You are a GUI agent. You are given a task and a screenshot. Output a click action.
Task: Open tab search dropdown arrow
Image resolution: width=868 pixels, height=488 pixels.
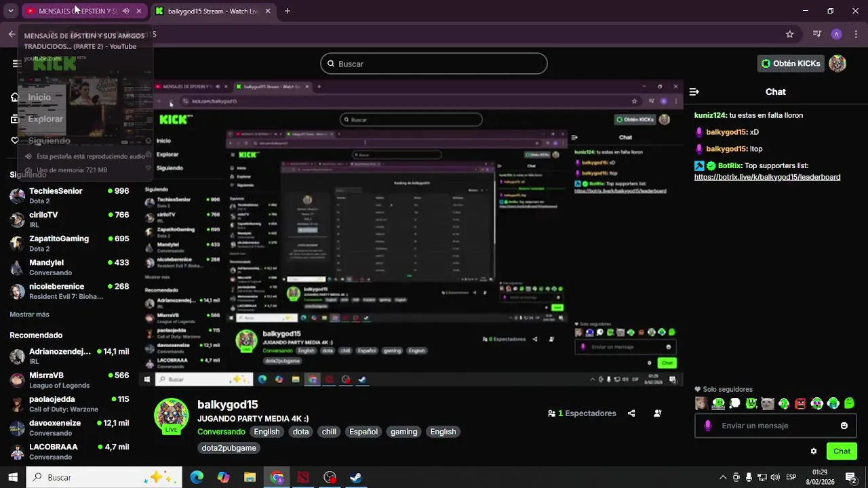click(x=10, y=11)
